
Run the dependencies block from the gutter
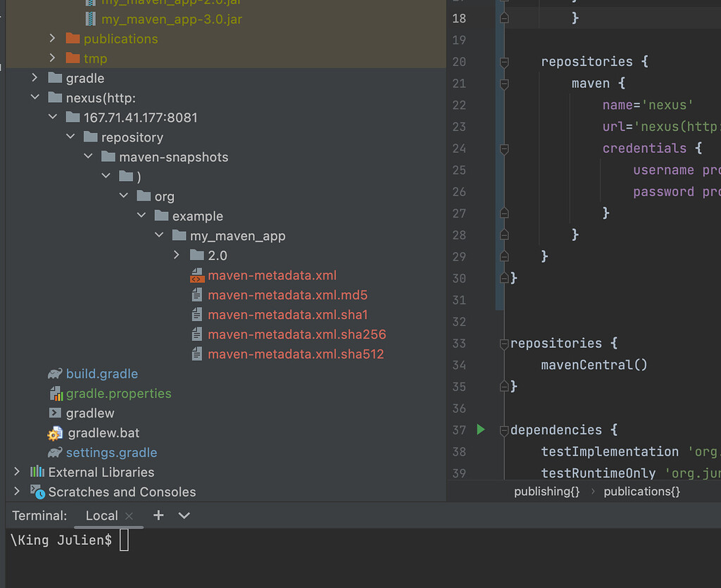(x=480, y=430)
